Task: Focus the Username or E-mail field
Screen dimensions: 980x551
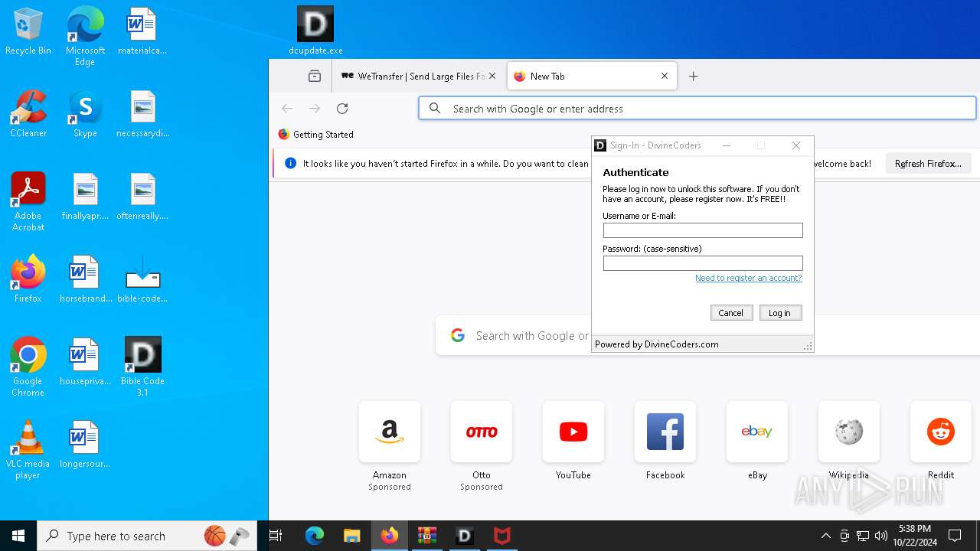Action: point(703,230)
